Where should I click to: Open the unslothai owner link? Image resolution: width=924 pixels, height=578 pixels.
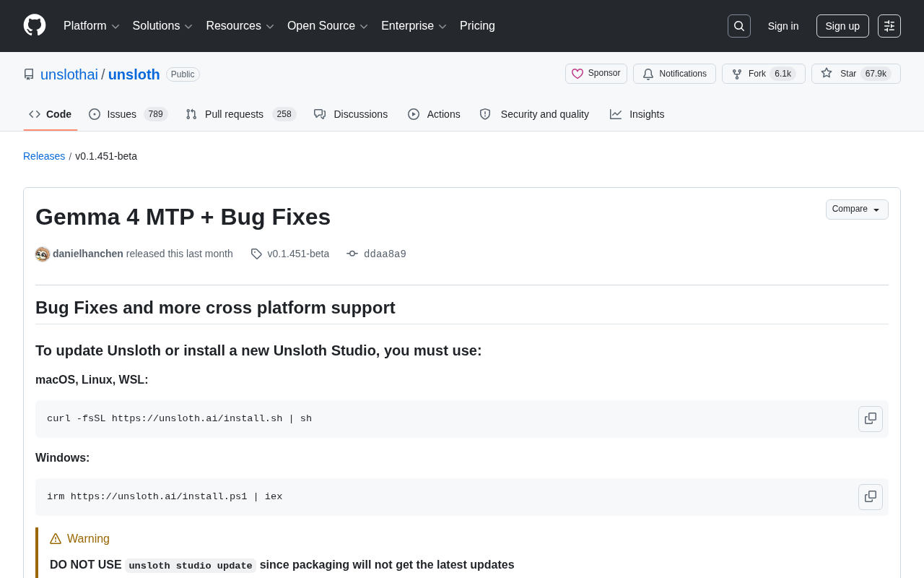69,74
